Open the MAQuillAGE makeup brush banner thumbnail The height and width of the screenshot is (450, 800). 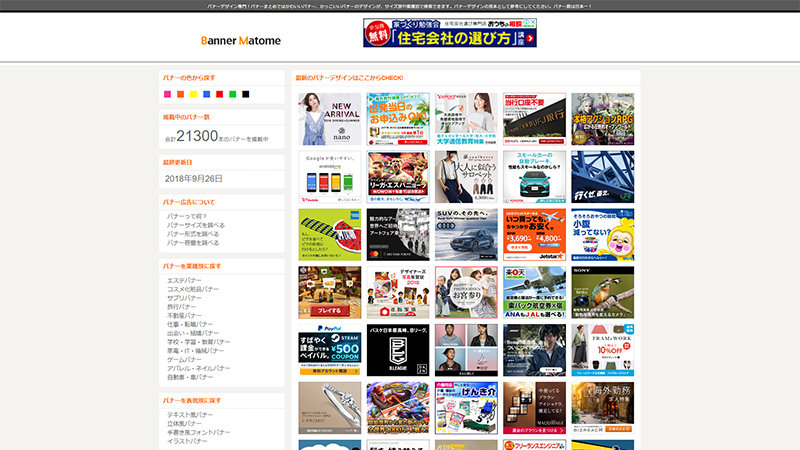(x=534, y=408)
